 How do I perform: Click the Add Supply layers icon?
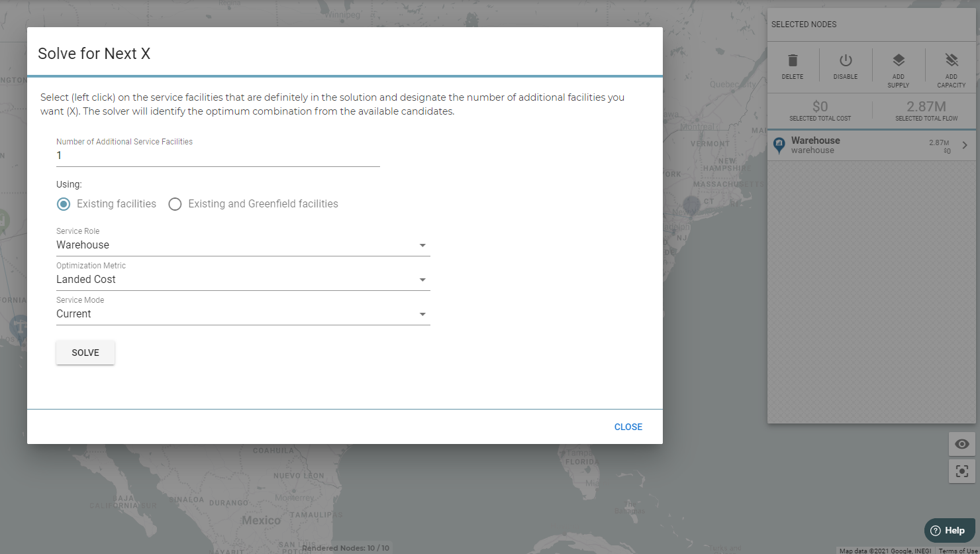click(899, 60)
